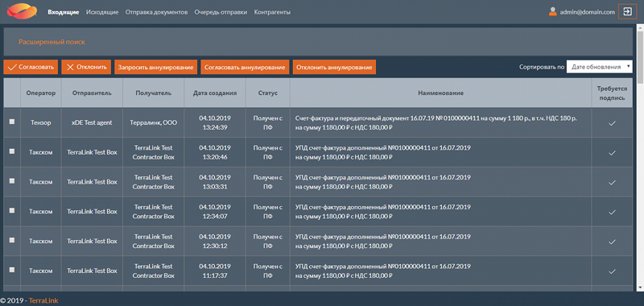Click date cell 04.10.2019 13:20:46
644x306 pixels.
(x=215, y=152)
